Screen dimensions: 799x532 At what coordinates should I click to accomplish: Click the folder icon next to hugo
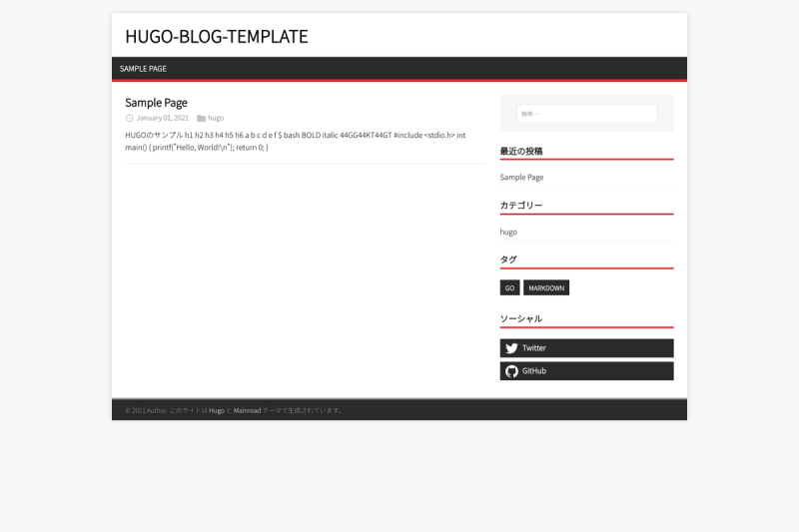click(x=202, y=118)
